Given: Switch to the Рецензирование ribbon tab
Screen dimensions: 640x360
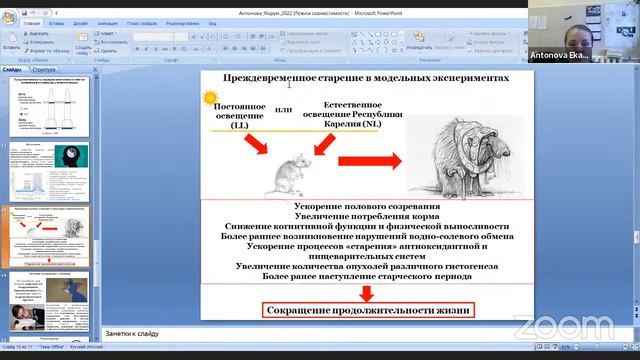Looking at the screenshot, I should (x=182, y=24).
